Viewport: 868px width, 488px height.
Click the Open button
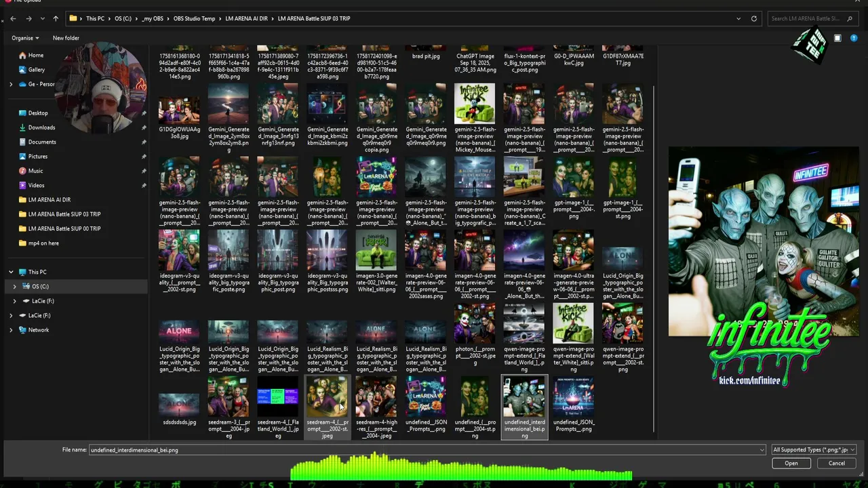(x=791, y=464)
